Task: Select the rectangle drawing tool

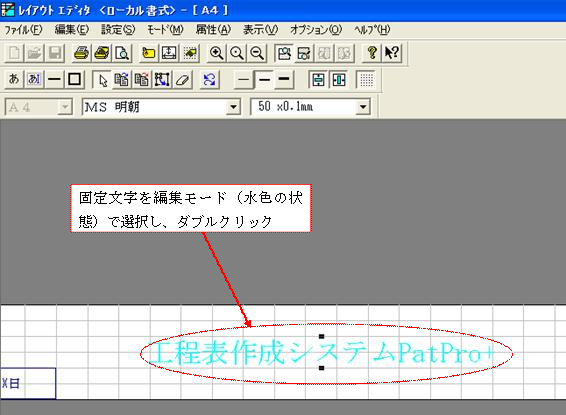Action: 74,79
